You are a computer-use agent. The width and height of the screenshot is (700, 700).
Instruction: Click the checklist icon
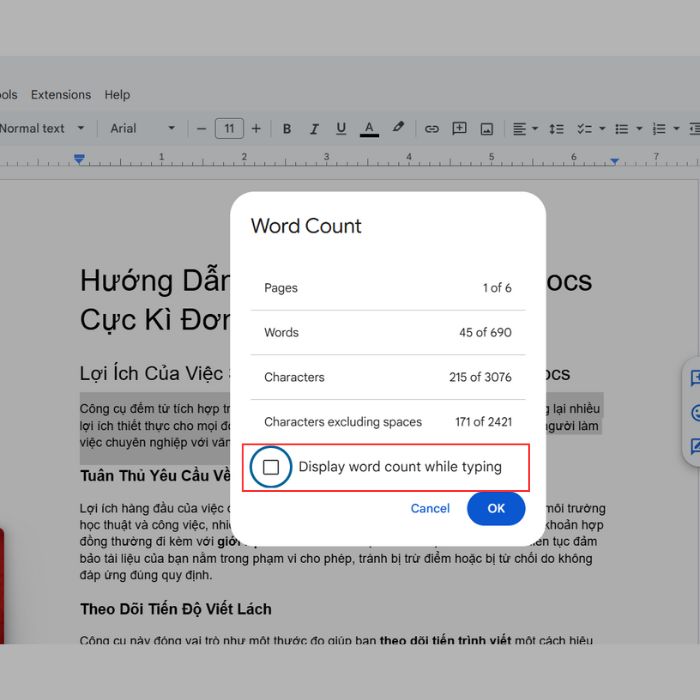click(x=584, y=129)
